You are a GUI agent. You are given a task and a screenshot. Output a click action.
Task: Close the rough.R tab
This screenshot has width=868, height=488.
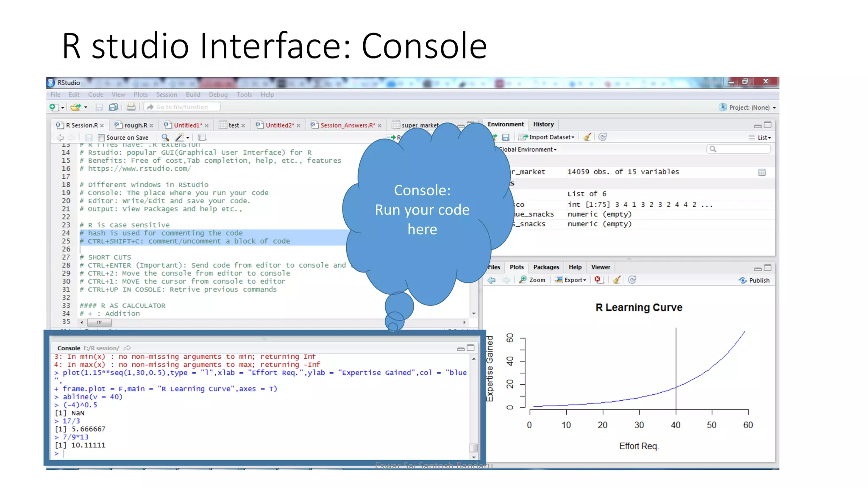click(x=151, y=126)
